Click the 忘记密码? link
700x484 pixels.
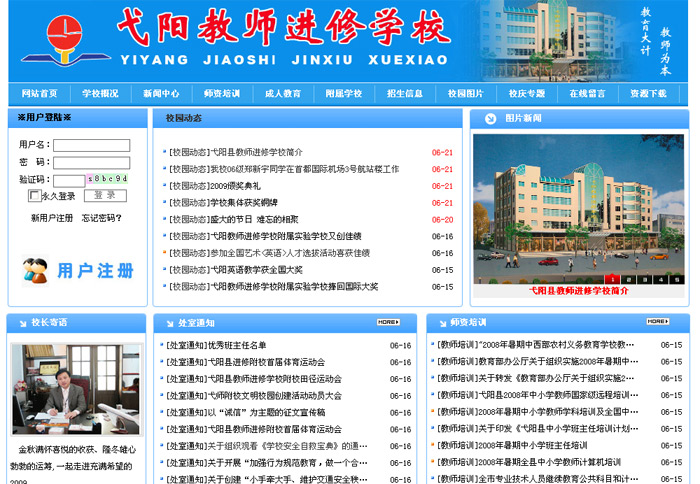(x=102, y=218)
